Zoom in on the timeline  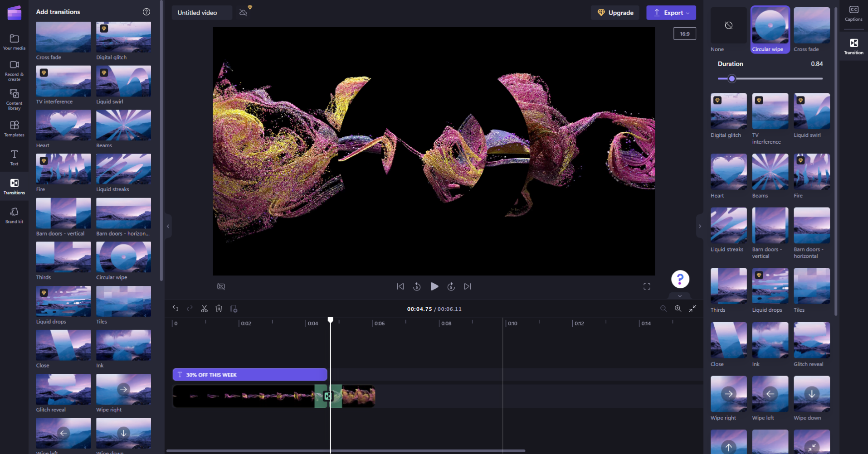(x=678, y=309)
